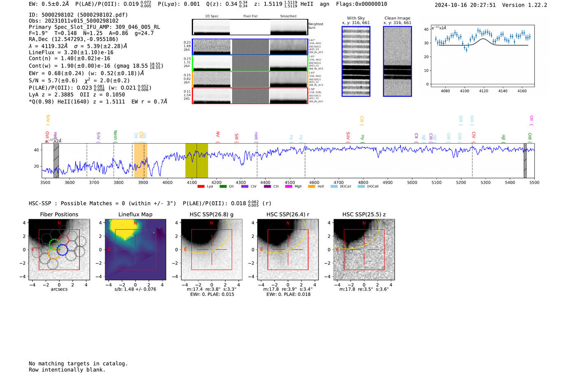Click the Pixel Flat column header
The image size is (576, 392).
coord(250,16)
